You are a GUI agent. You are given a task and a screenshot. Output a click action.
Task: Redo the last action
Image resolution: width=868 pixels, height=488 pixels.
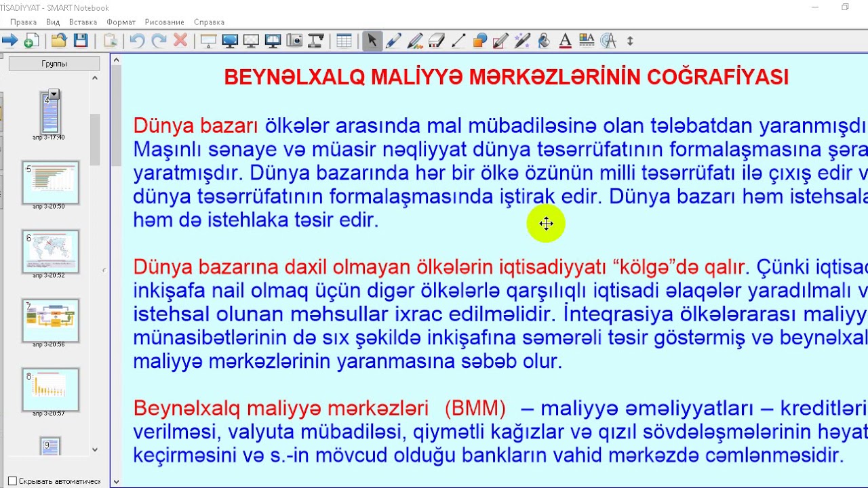(x=159, y=41)
